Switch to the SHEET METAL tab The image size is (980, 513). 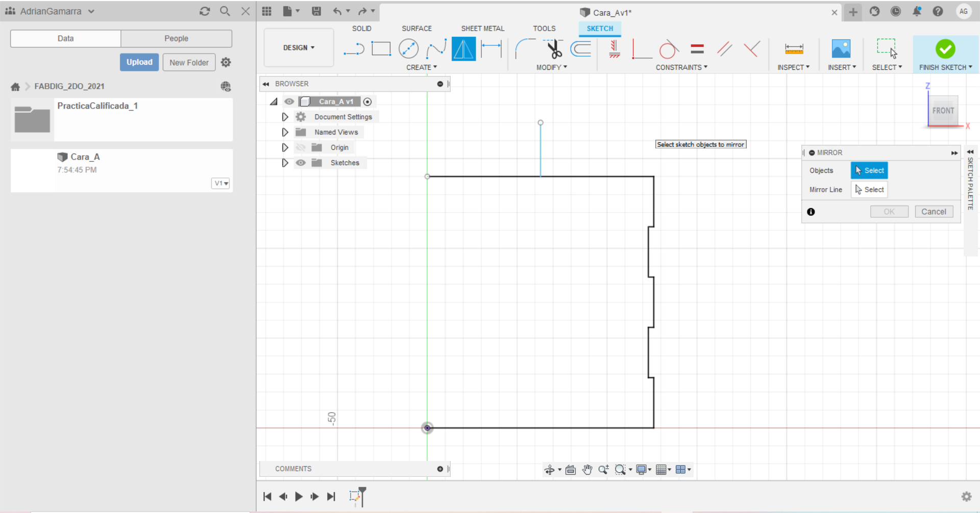(x=482, y=29)
